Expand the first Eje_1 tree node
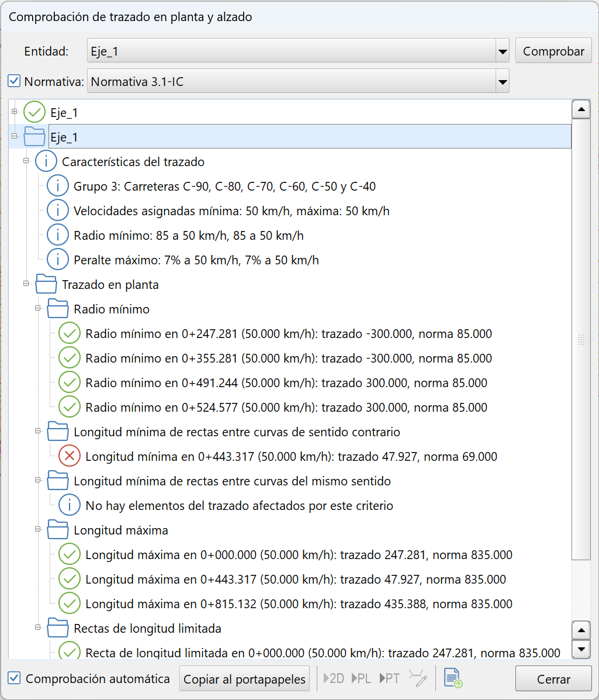Screen dimensions: 599x700 [x=14, y=111]
